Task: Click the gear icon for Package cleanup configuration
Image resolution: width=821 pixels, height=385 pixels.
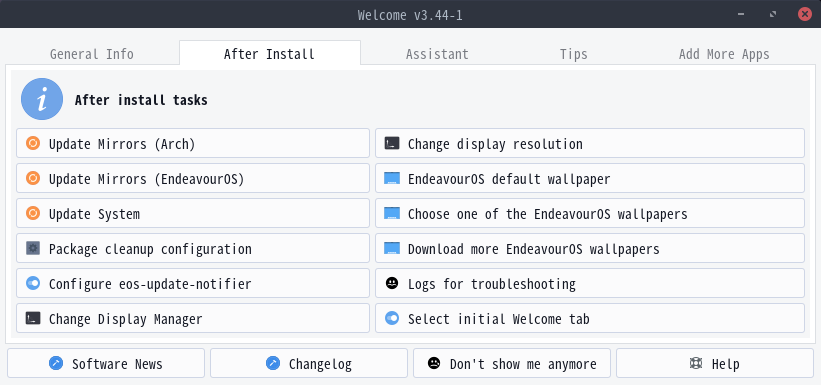Action: click(x=33, y=248)
